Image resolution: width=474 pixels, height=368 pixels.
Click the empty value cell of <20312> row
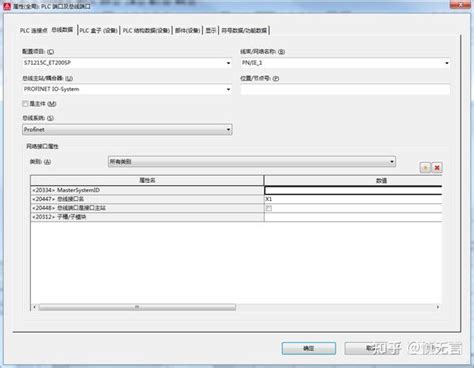(x=353, y=217)
